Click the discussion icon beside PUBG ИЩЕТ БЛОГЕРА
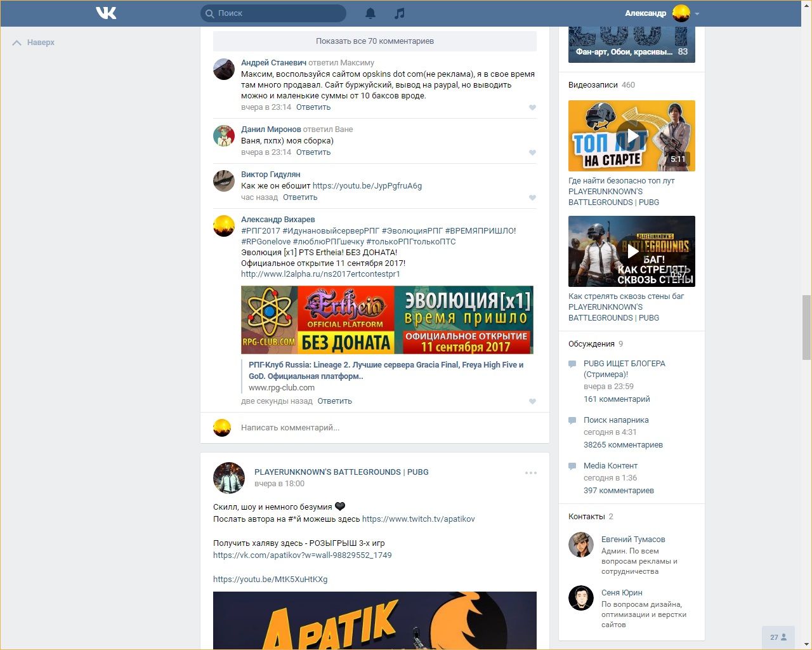Screen dimensions: 812x650 point(572,364)
